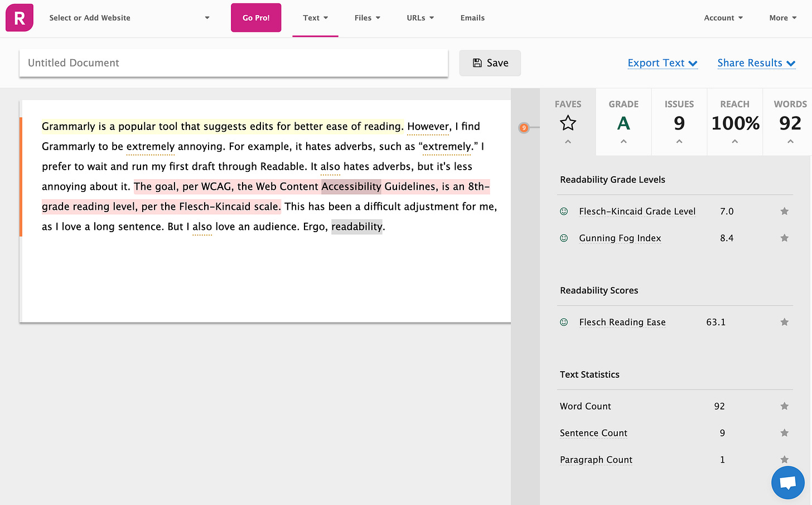Expand the Issues 9 panel
The height and width of the screenshot is (505, 812).
pyautogui.click(x=679, y=142)
